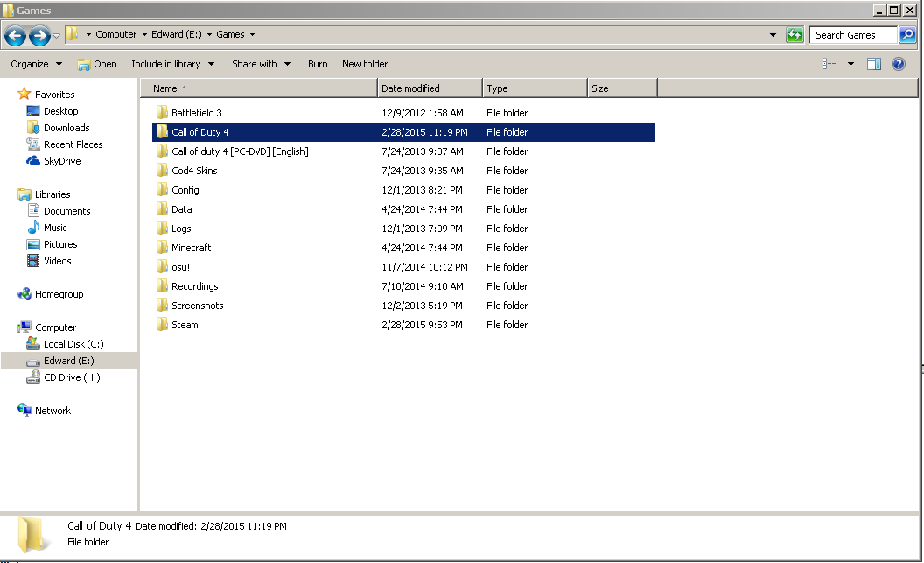Open Help with the question mark icon
The image size is (924, 563).
click(898, 64)
